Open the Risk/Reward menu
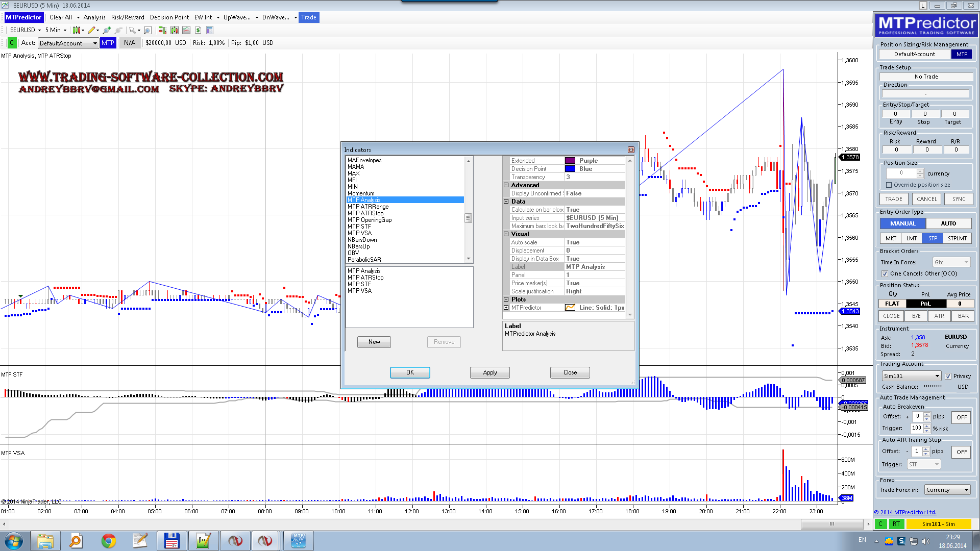Viewport: 980px width, 551px height. (128, 17)
